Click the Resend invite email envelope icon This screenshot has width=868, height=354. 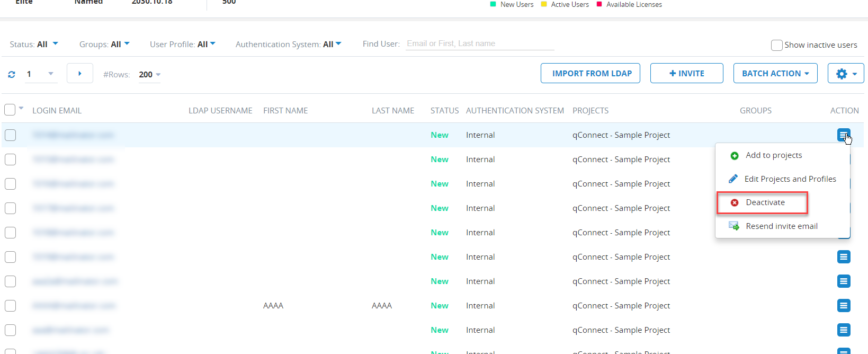[x=734, y=226]
